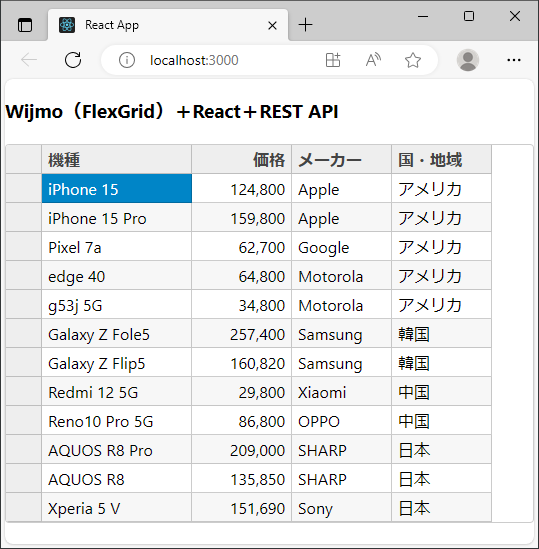Click the 159,800 price cell
The image size is (539, 549).
pos(242,217)
